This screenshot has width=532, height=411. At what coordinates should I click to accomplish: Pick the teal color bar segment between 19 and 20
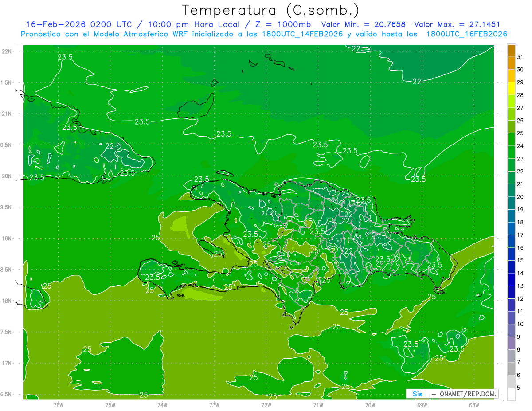point(511,203)
